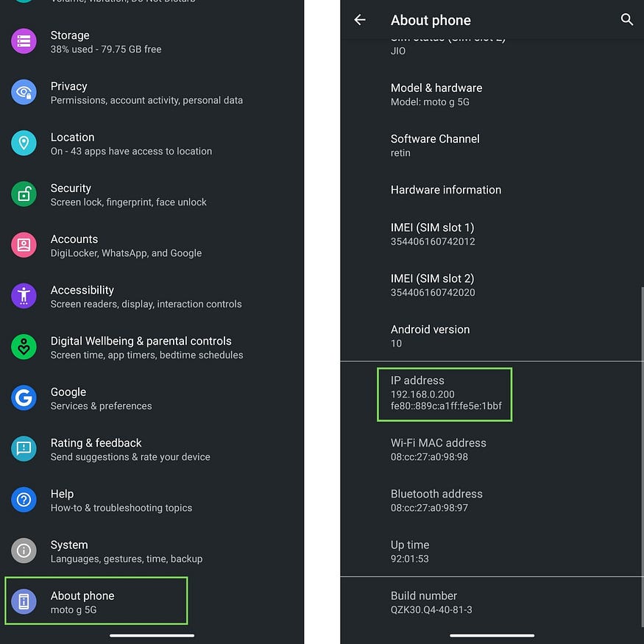644x644 pixels.
Task: Tap Build number QZK30.Q4-40-81-3 row
Action: 492,602
